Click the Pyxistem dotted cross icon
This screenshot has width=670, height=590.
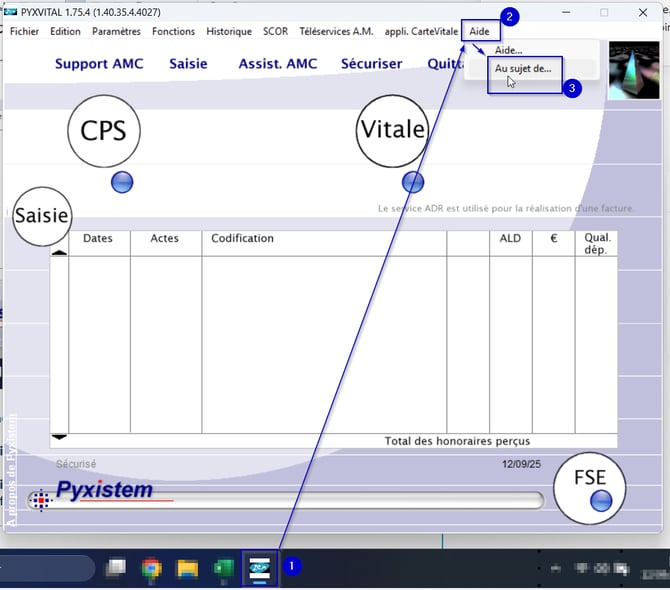pyautogui.click(x=41, y=500)
